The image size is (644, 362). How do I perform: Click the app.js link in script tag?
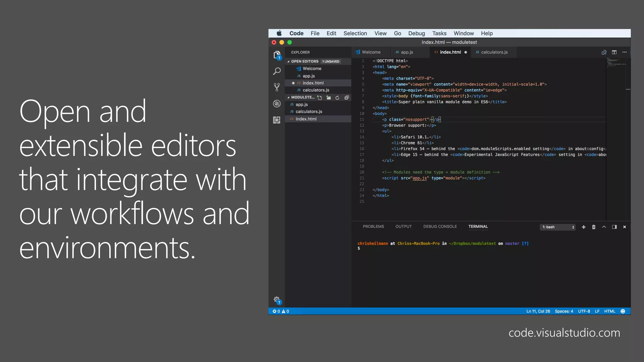(419, 178)
